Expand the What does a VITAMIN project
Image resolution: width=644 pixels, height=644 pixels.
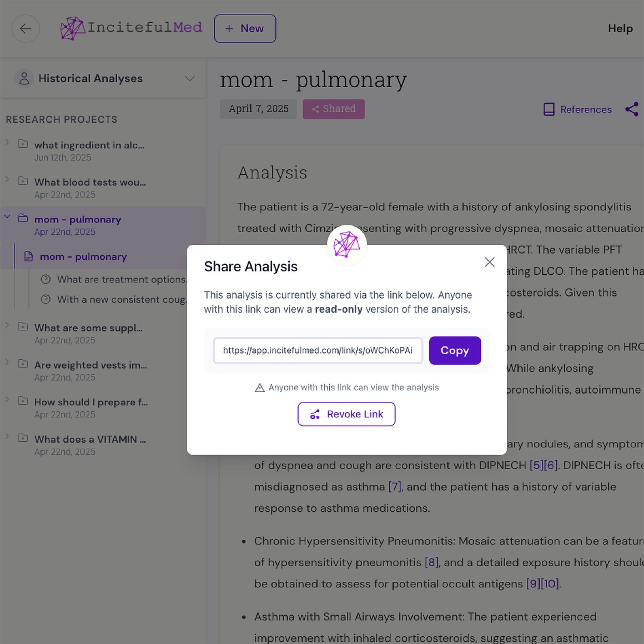(7, 437)
